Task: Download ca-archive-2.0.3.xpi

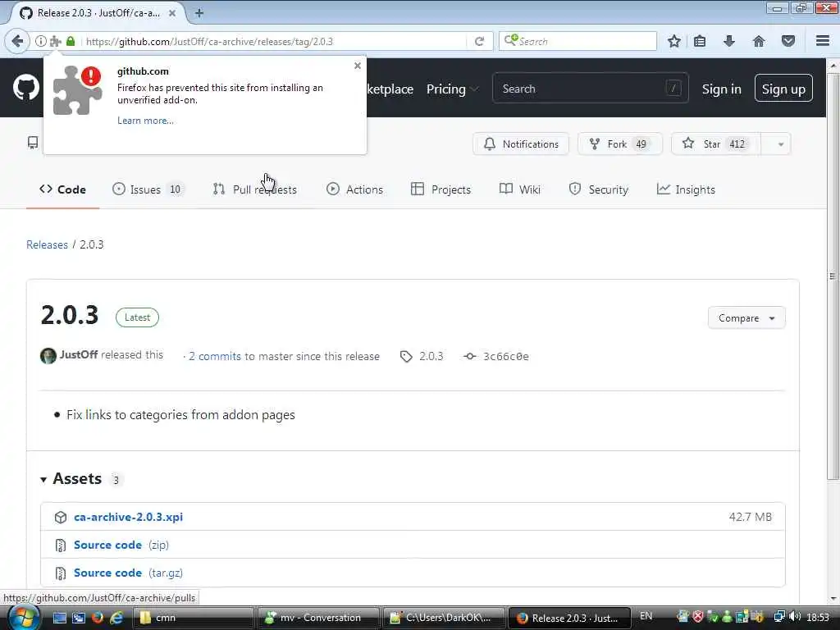Action: tap(129, 517)
